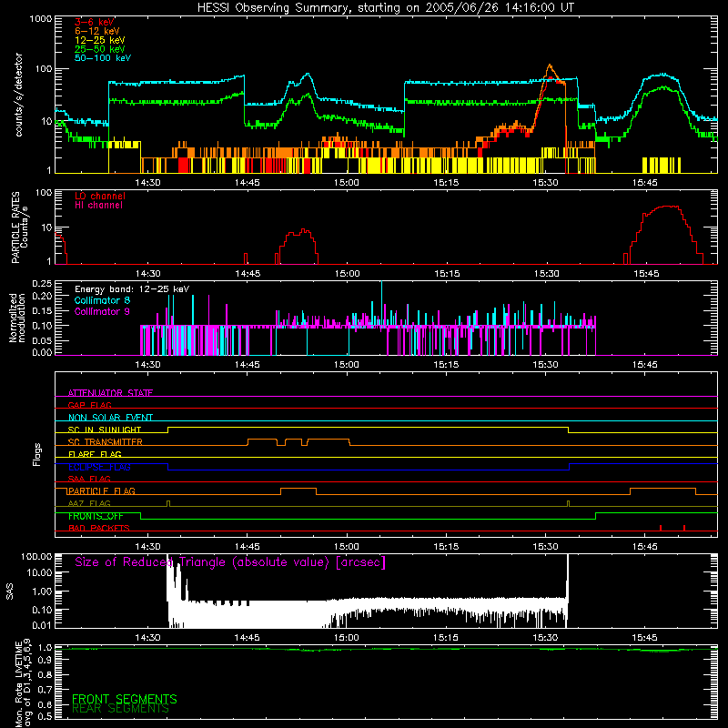Click the 15:30 tick under the top plot

545,183
